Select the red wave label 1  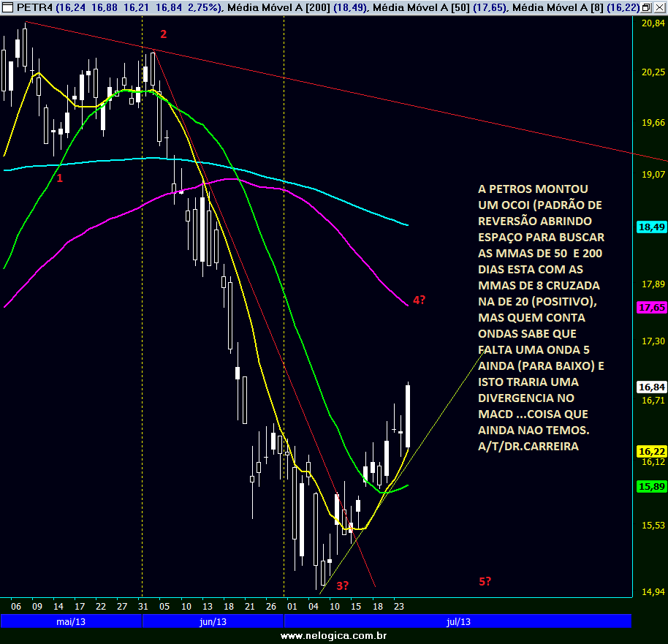pyautogui.click(x=60, y=178)
